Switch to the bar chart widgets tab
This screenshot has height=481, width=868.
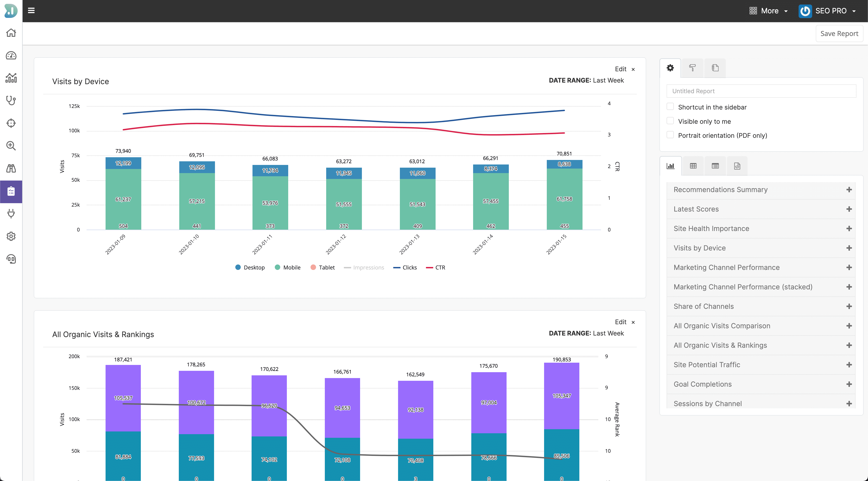(x=670, y=166)
